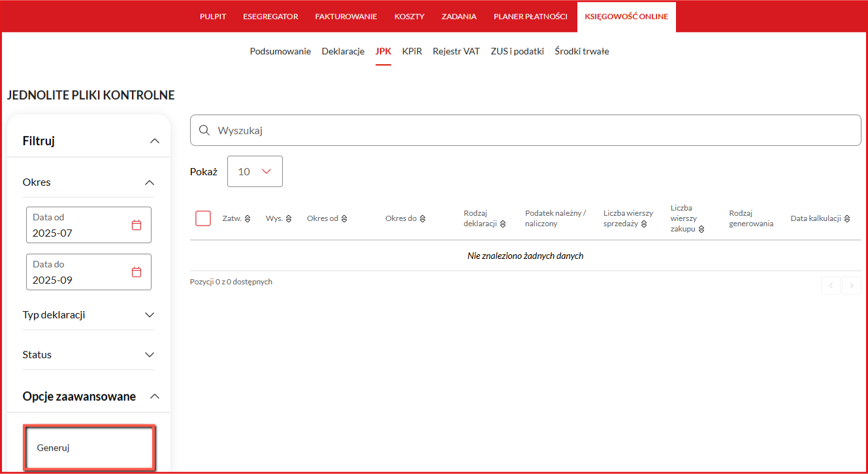Viewport: 868px width, 474px height.
Task: Click the search magnifier icon
Action: click(204, 130)
